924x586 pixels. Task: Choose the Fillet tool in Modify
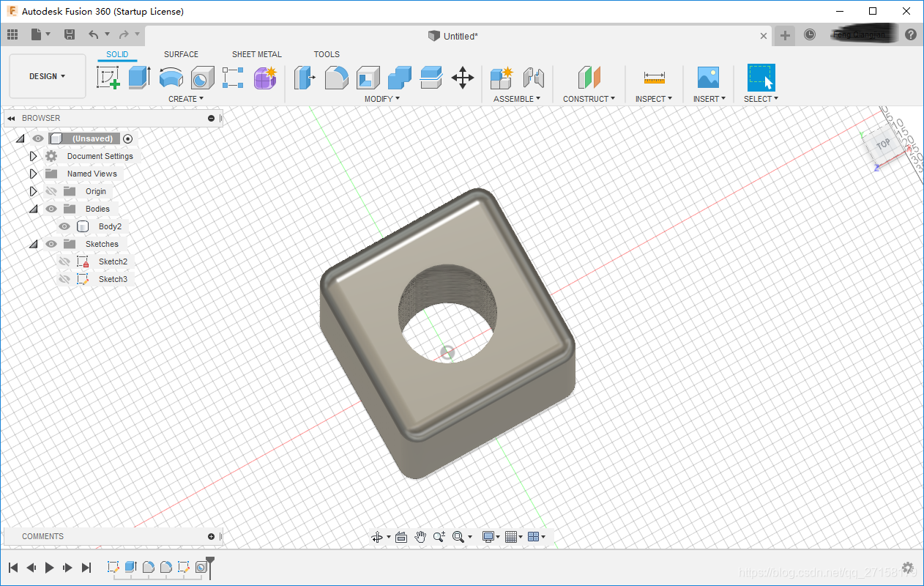pyautogui.click(x=336, y=78)
